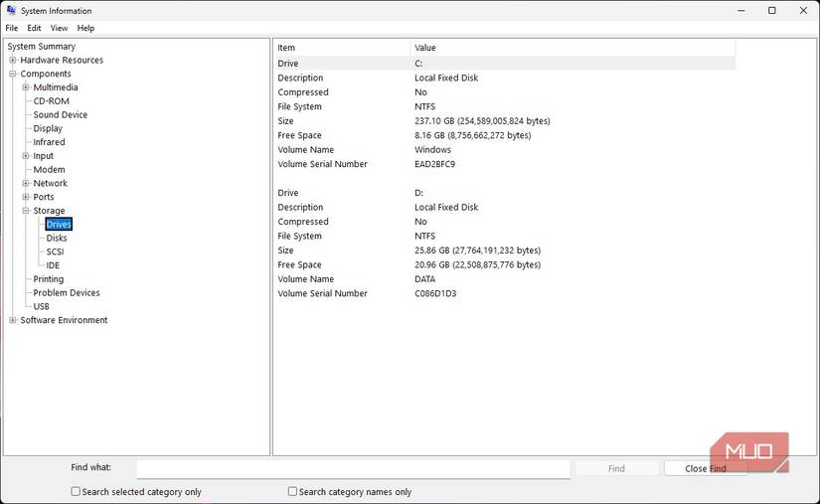Screen dimensions: 820x504
Task: Click the 25.86 GB size value
Action: point(477,251)
